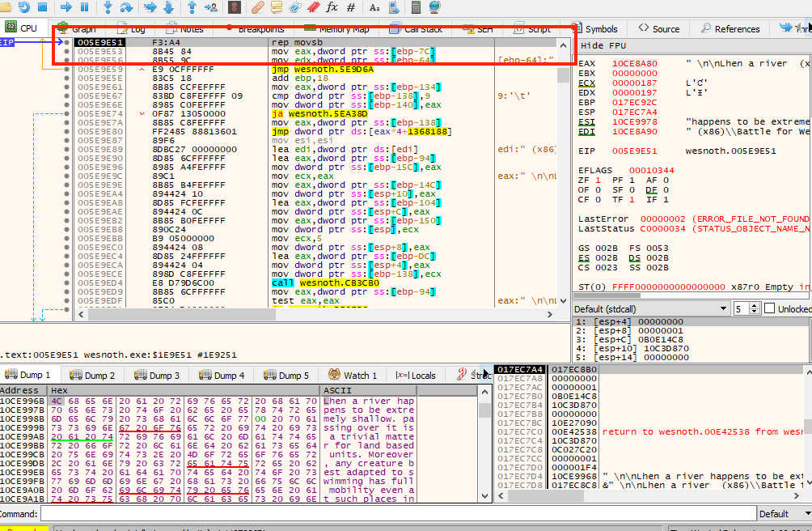Toggle breakpoint dot at address 005E9E74

(x=66, y=113)
